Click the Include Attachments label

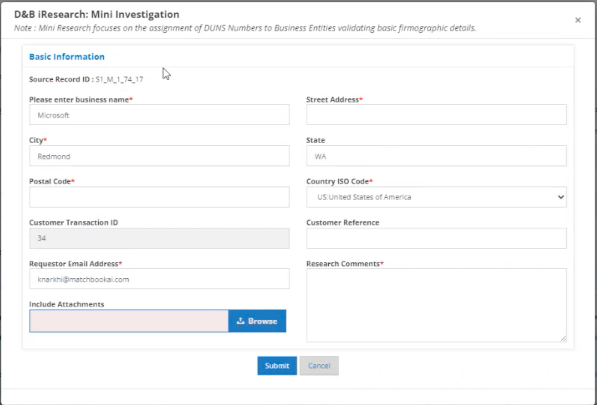pos(67,304)
